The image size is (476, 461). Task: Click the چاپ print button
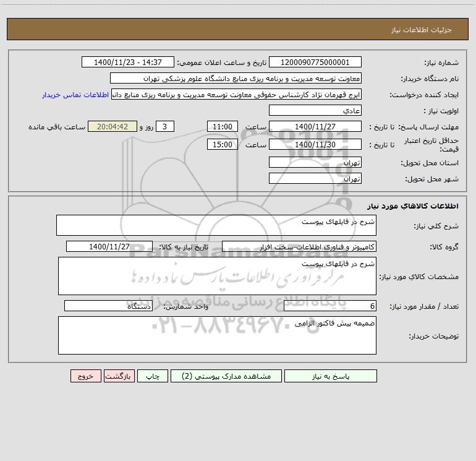[153, 376]
